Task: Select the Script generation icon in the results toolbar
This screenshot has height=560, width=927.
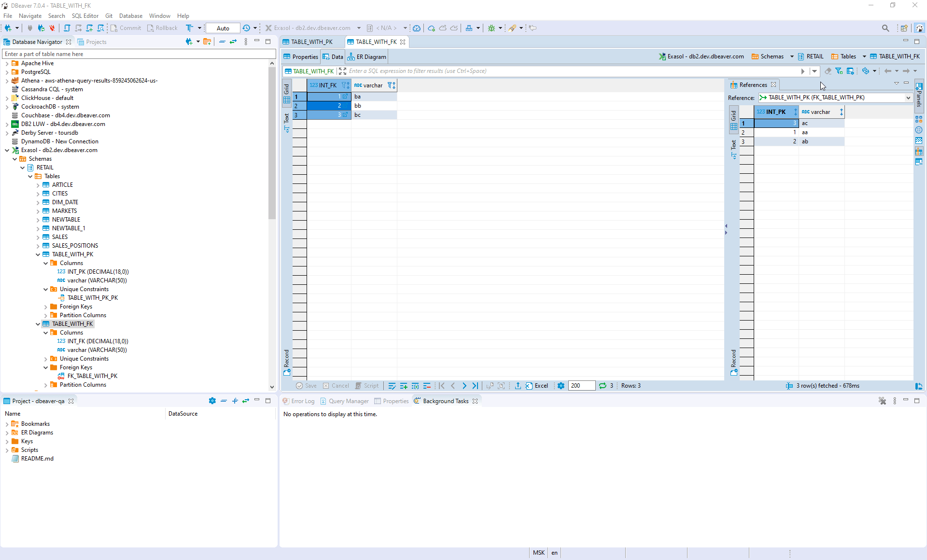Action: (367, 386)
